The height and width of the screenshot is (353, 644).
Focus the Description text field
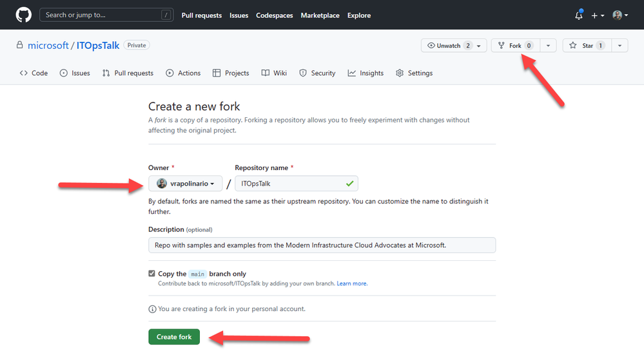(x=322, y=245)
